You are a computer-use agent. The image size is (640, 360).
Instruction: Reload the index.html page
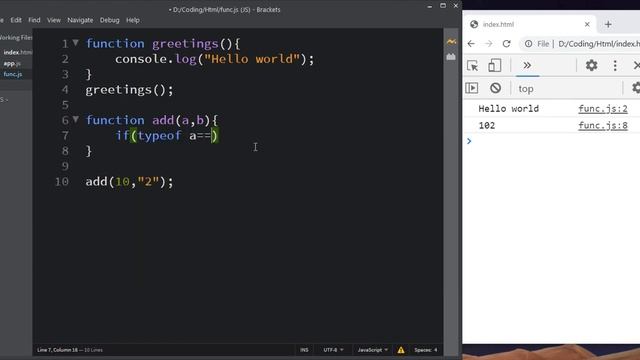click(x=507, y=44)
